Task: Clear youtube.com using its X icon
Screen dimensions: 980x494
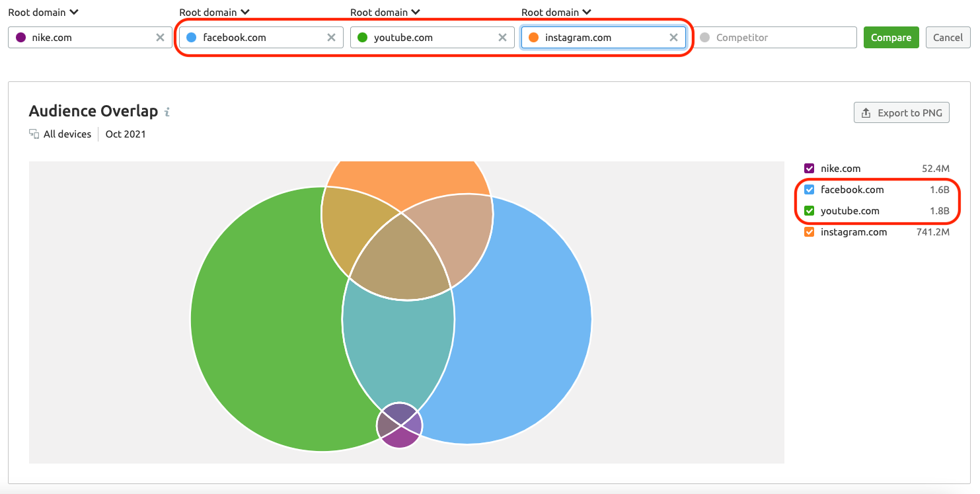Action: (x=502, y=38)
